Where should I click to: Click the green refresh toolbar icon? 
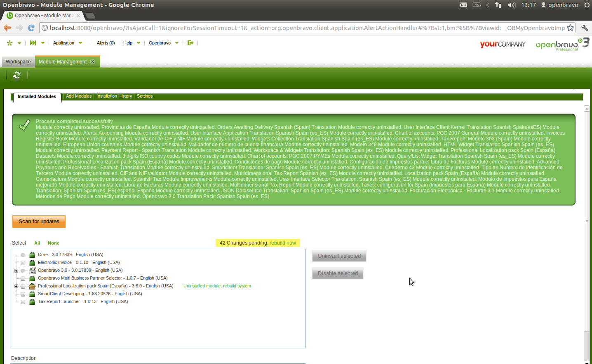tap(17, 75)
